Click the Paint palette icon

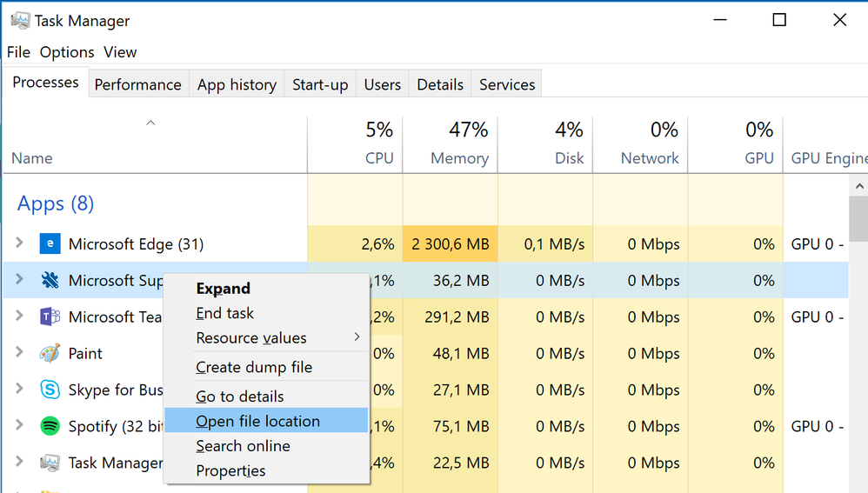point(50,353)
